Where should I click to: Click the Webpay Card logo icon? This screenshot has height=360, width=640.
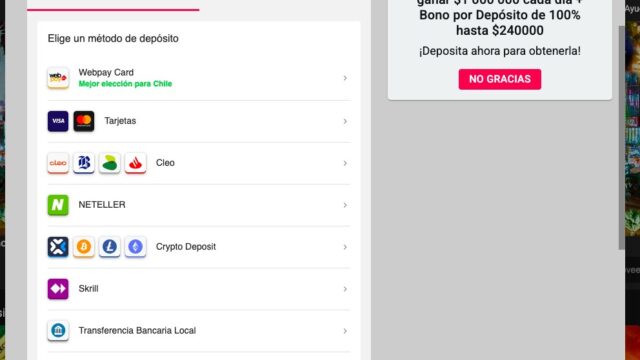point(58,78)
